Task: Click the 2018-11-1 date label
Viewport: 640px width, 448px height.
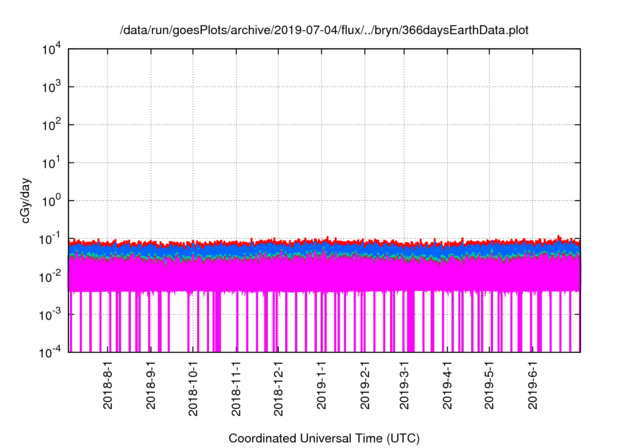Action: (236, 388)
